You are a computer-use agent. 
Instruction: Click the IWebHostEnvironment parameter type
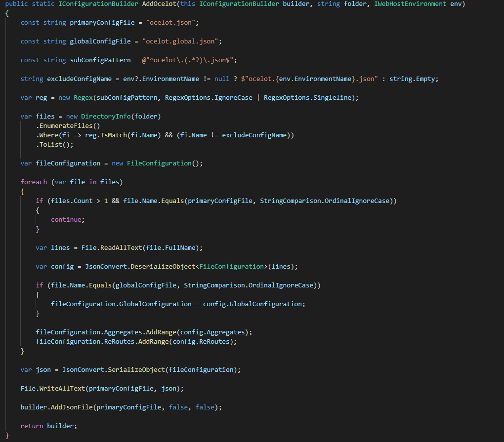410,4
